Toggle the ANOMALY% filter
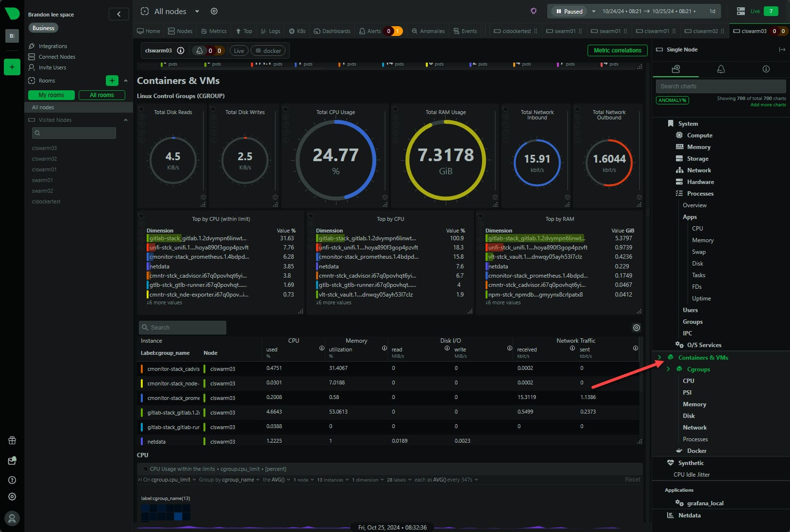 pos(672,100)
